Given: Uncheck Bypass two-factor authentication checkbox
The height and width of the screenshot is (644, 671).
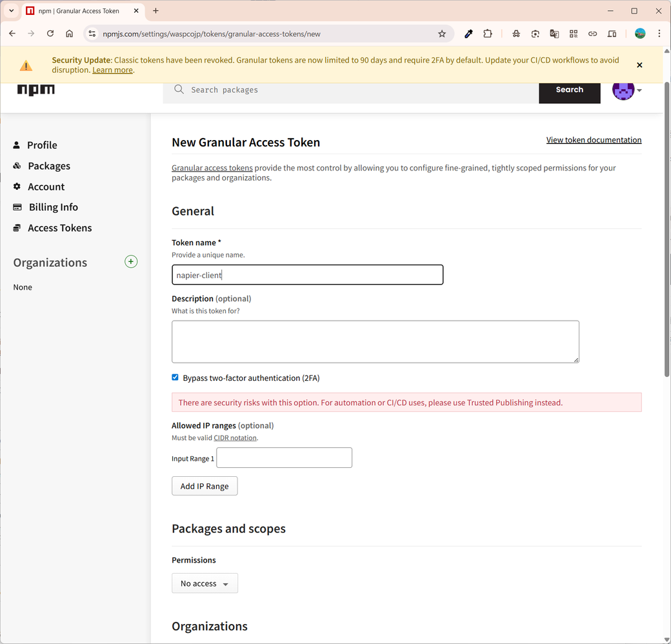Looking at the screenshot, I should tap(175, 377).
